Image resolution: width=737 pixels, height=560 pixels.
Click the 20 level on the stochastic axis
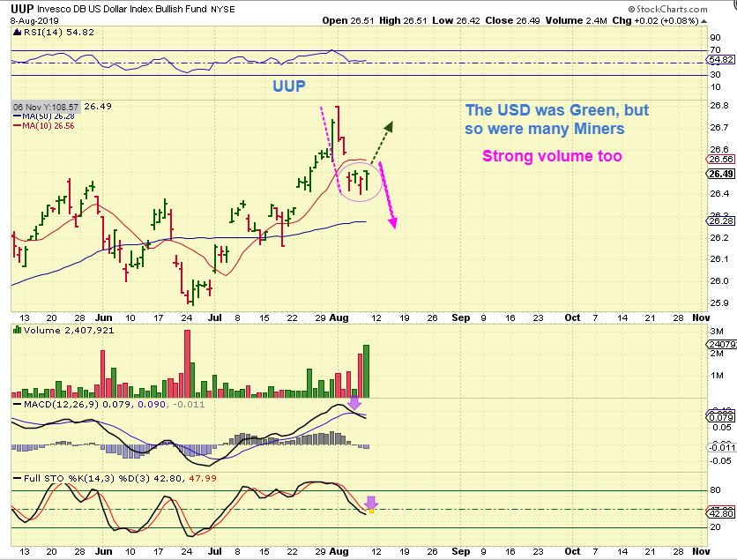tap(715, 527)
